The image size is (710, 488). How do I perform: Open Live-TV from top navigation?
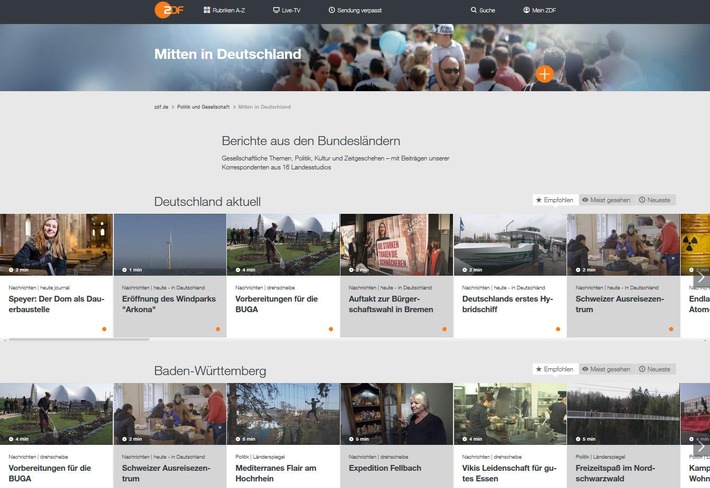pos(287,10)
